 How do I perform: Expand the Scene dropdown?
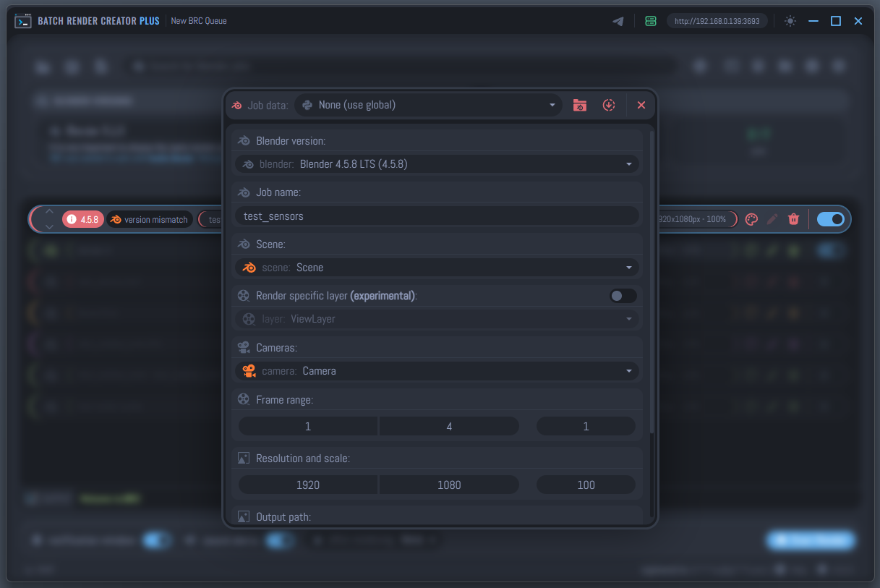coord(437,268)
